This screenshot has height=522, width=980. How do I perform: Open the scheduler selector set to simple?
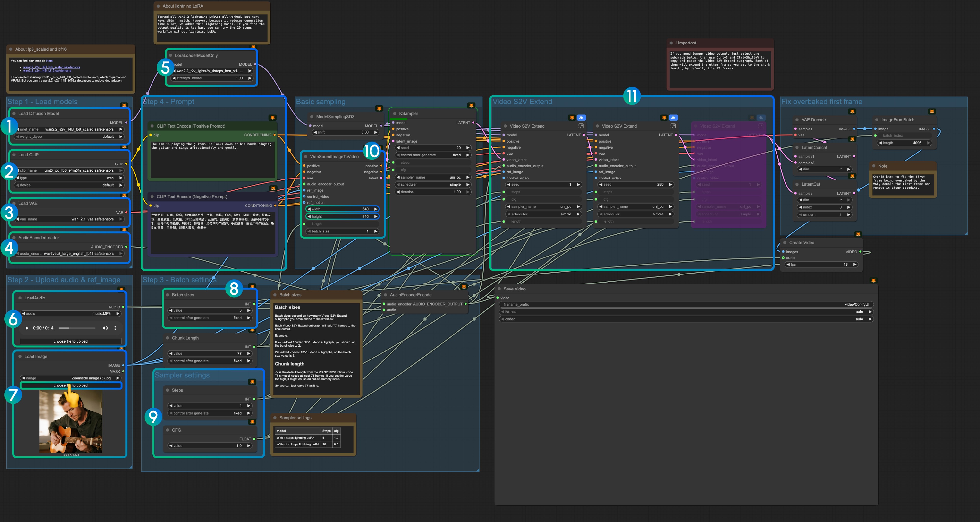click(433, 184)
